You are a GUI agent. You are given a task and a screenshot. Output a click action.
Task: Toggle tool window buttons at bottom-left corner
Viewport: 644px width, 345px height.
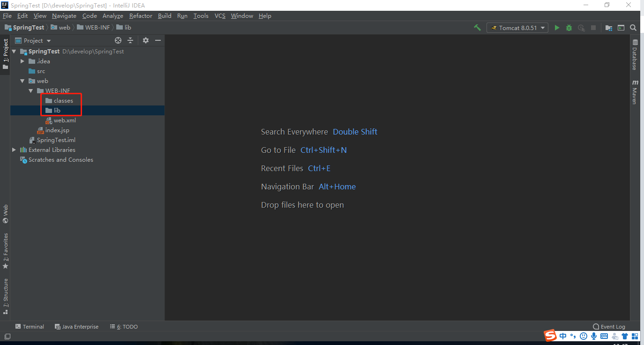pyautogui.click(x=7, y=336)
